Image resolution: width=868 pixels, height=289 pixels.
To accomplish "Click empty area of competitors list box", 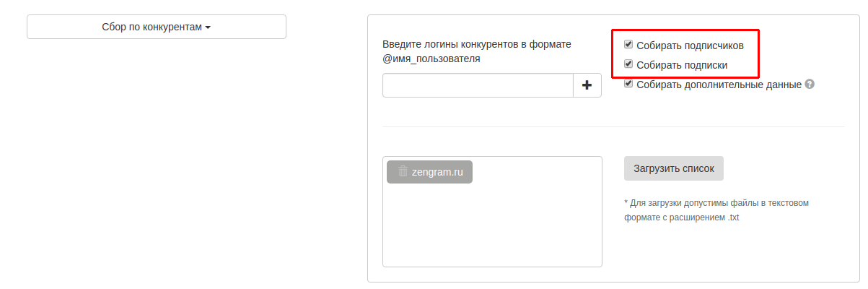I will point(492,231).
